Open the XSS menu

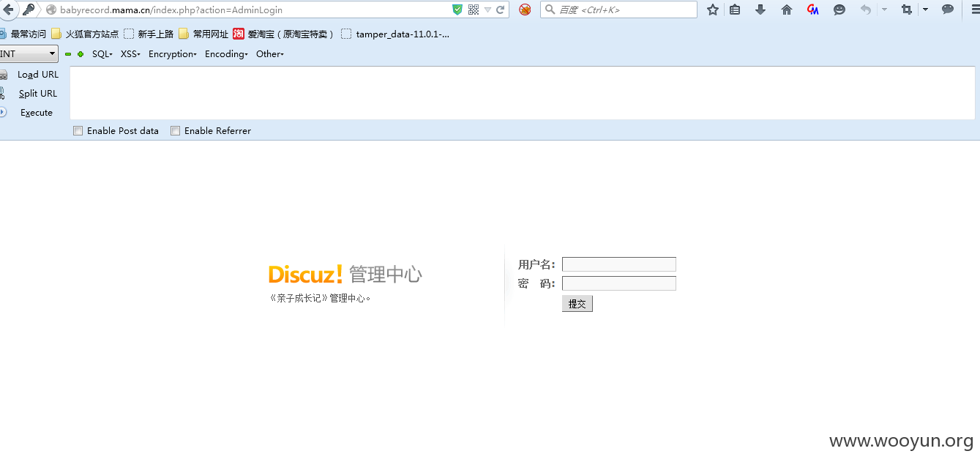[130, 54]
